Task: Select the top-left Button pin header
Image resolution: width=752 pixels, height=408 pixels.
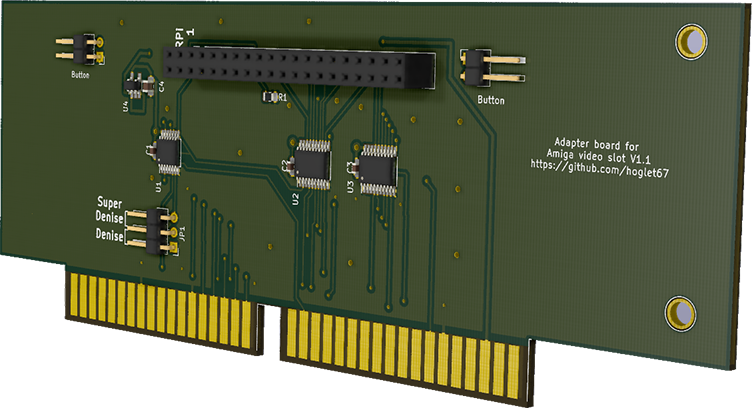Action: click(81, 49)
